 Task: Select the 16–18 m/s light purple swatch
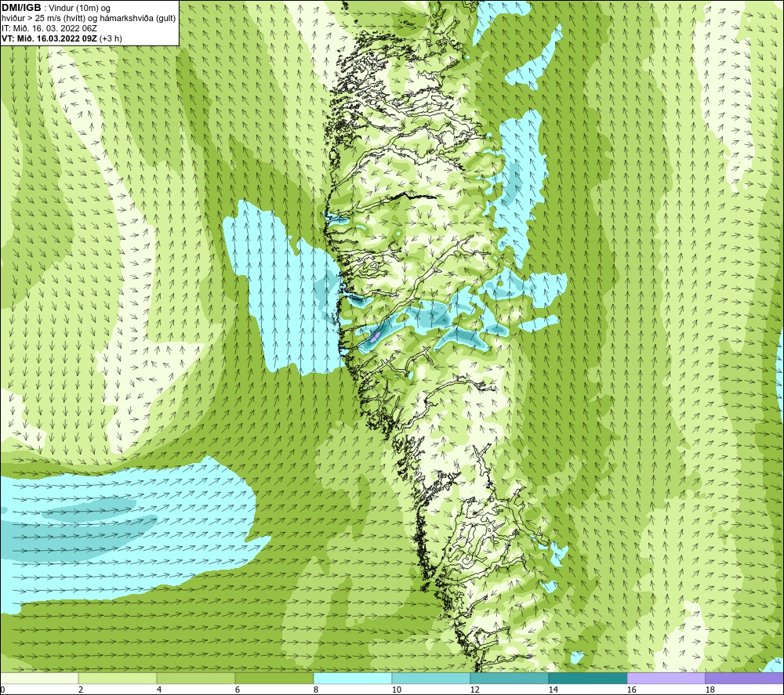666,678
